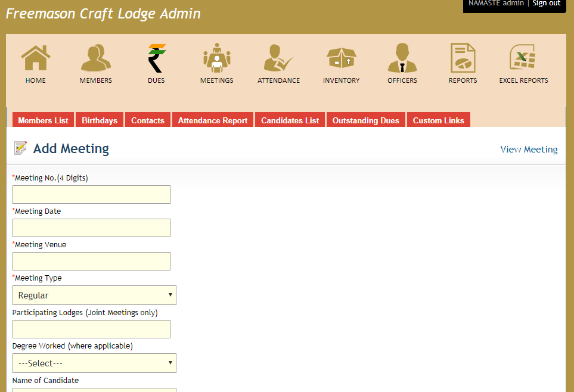This screenshot has width=574, height=392.
Task: Click the Members people icon
Action: click(96, 59)
